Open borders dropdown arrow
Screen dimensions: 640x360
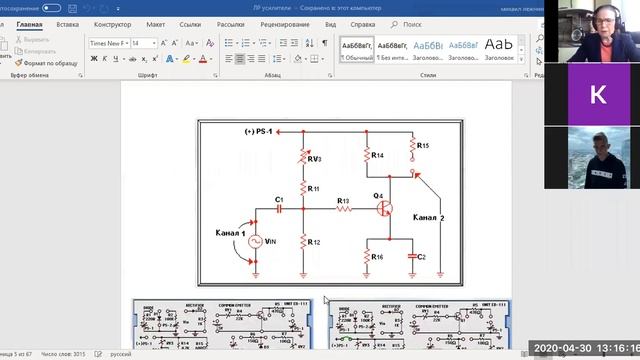pos(322,59)
